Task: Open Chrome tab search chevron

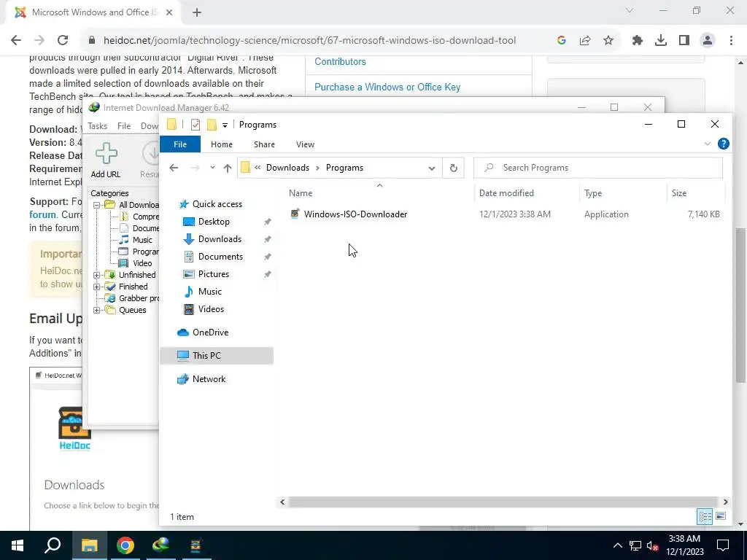Action: pyautogui.click(x=630, y=10)
